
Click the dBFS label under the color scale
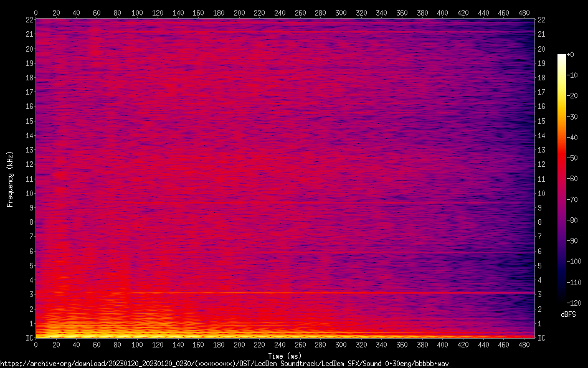pos(568,314)
